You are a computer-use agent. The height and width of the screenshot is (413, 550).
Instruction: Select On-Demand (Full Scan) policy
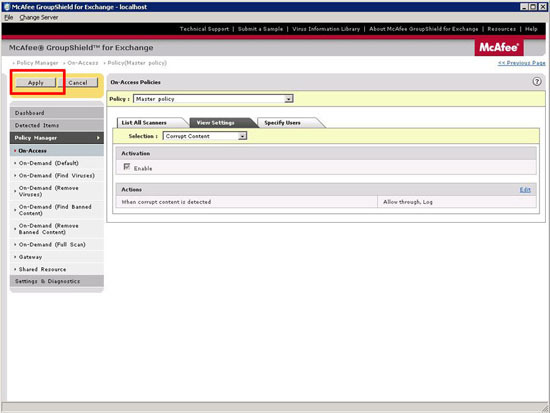57,245
